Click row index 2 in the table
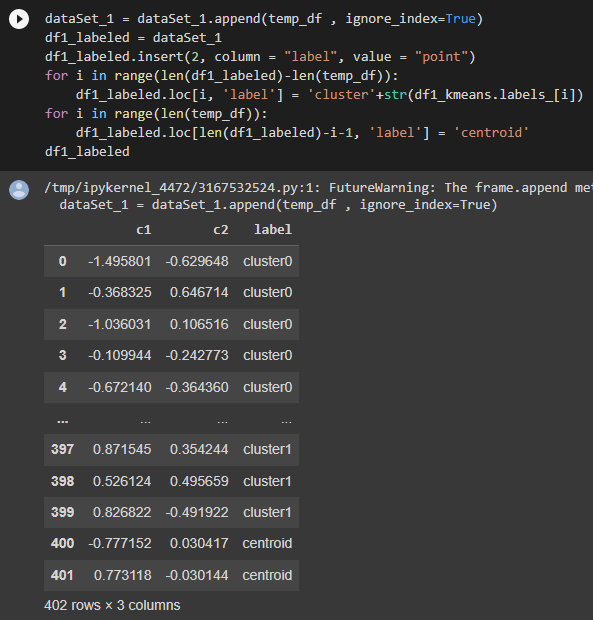Image resolution: width=593 pixels, height=620 pixels. coord(62,325)
